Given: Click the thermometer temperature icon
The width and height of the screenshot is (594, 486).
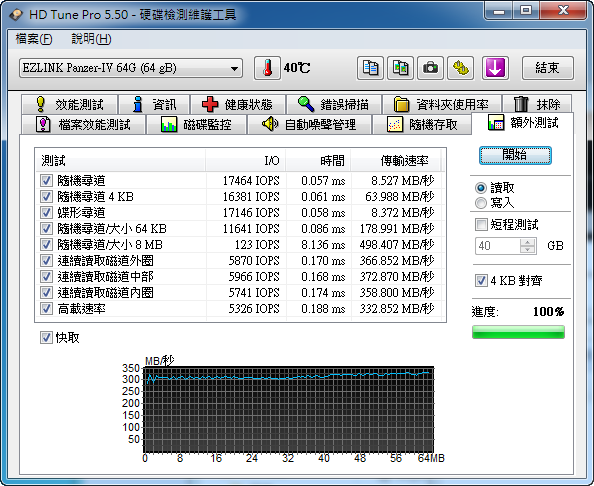Looking at the screenshot, I should point(267,68).
